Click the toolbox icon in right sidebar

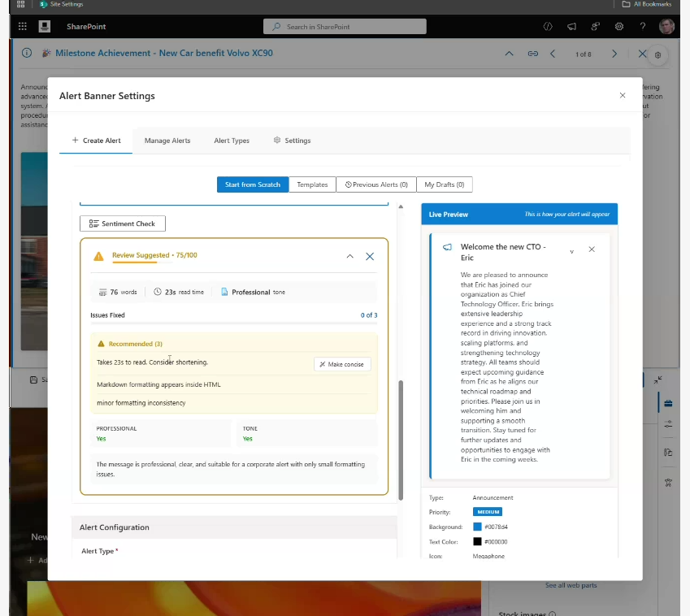[668, 403]
